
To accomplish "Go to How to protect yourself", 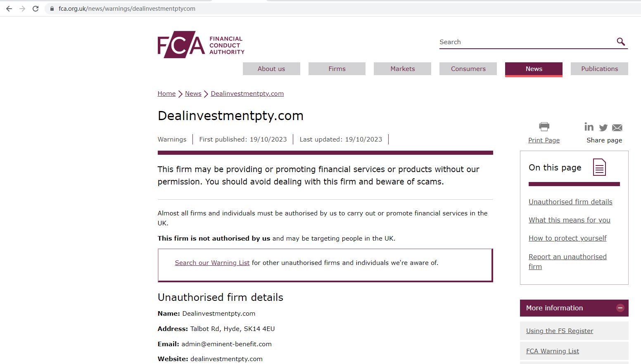I will click(567, 238).
